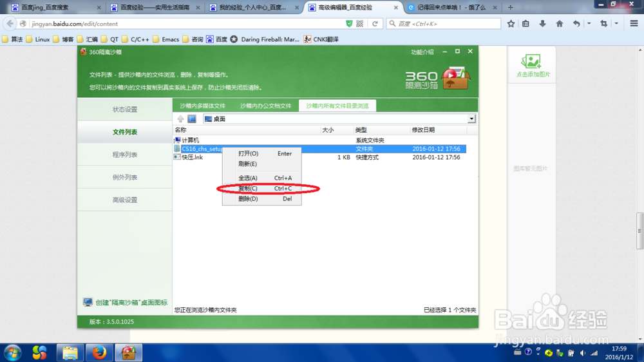Choose 复制(C) from context menu
Image resolution: width=644 pixels, height=362 pixels.
pos(261,188)
